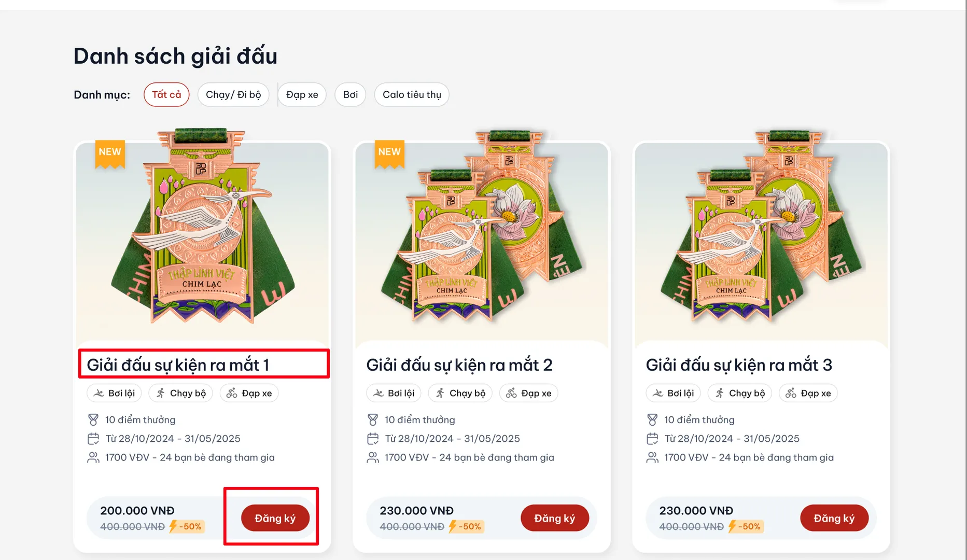
Task: Click the calendar icon in the second card
Action: (x=373, y=439)
